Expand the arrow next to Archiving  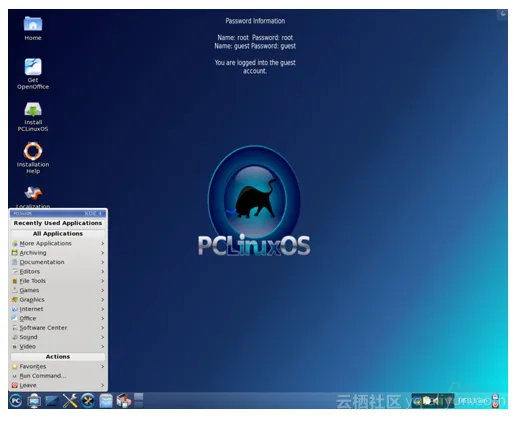point(103,253)
